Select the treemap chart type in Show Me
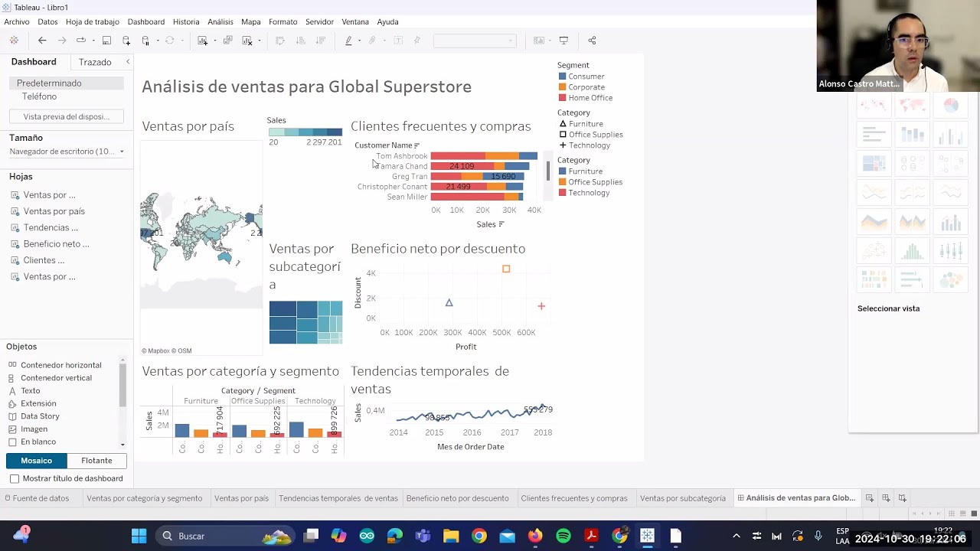980x551 pixels. point(874,164)
